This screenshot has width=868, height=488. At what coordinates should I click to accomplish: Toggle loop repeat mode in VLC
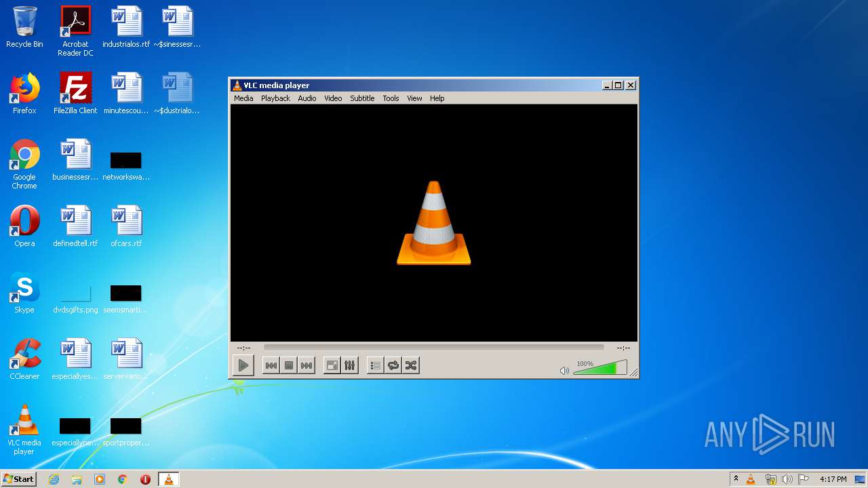point(393,365)
